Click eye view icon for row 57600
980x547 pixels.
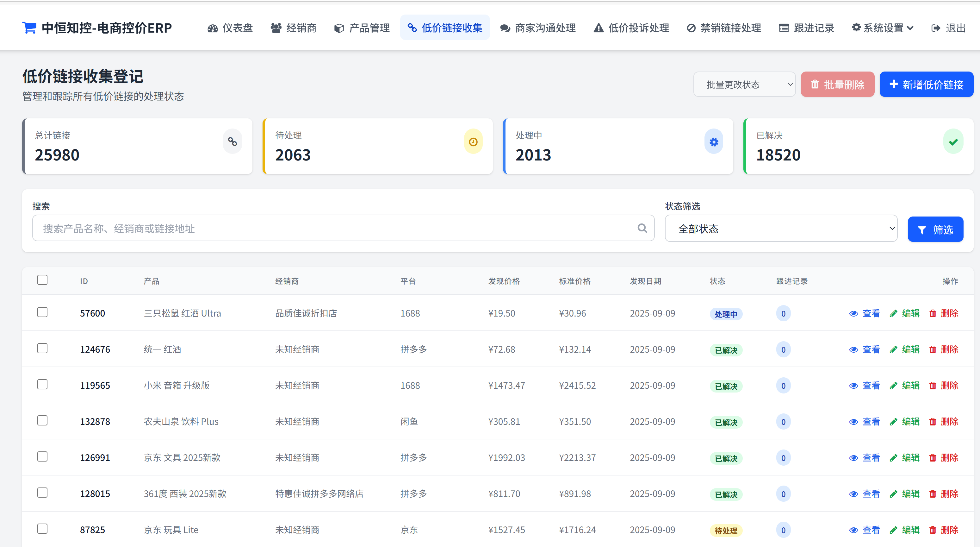click(x=853, y=314)
